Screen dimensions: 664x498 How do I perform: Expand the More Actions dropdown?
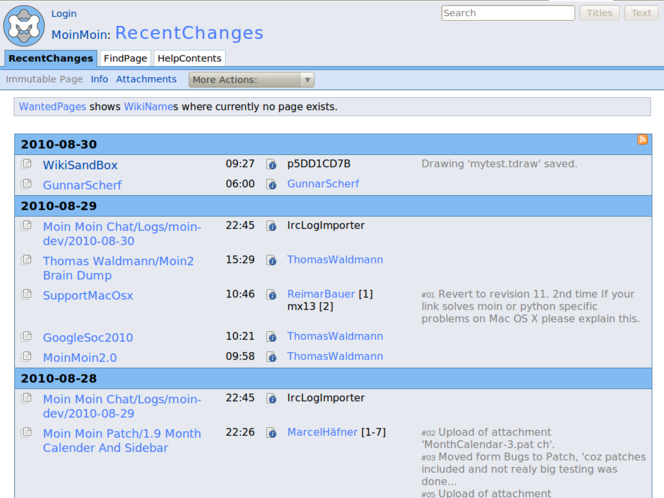tap(251, 80)
